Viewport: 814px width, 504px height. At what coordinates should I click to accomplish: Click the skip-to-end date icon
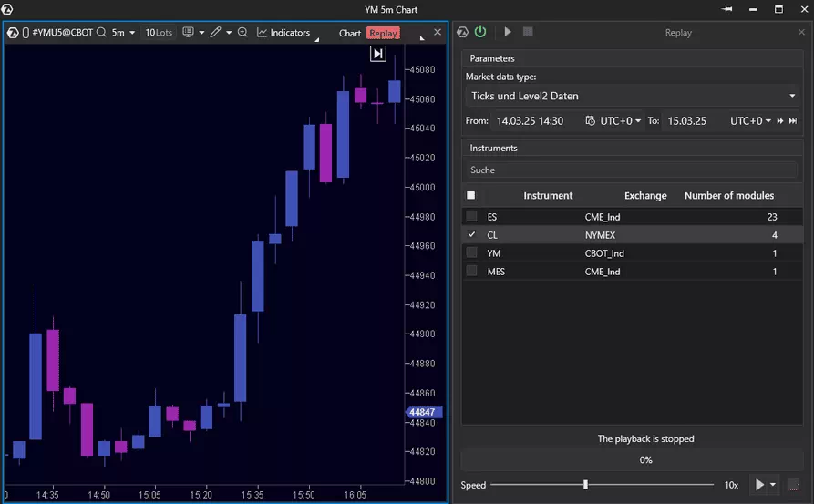793,120
